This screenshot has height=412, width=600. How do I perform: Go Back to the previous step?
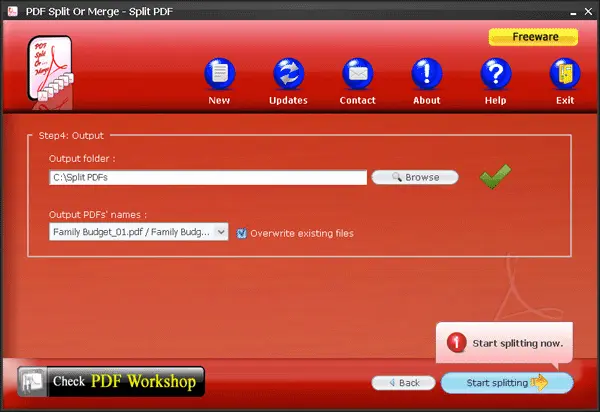click(x=403, y=383)
